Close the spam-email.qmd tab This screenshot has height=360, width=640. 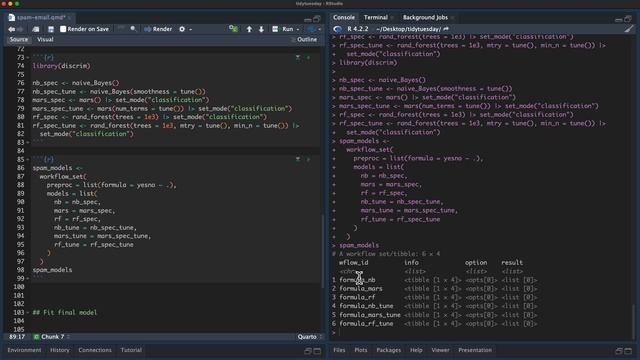pos(69,18)
